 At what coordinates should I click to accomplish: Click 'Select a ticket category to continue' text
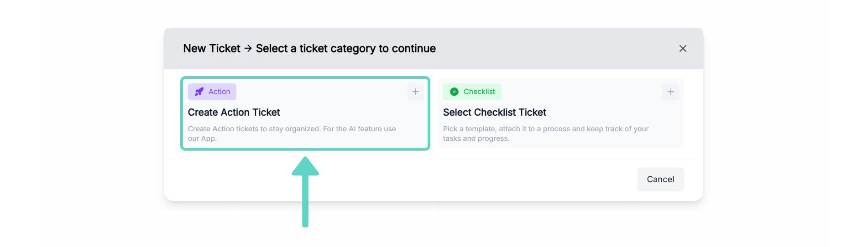(x=345, y=48)
